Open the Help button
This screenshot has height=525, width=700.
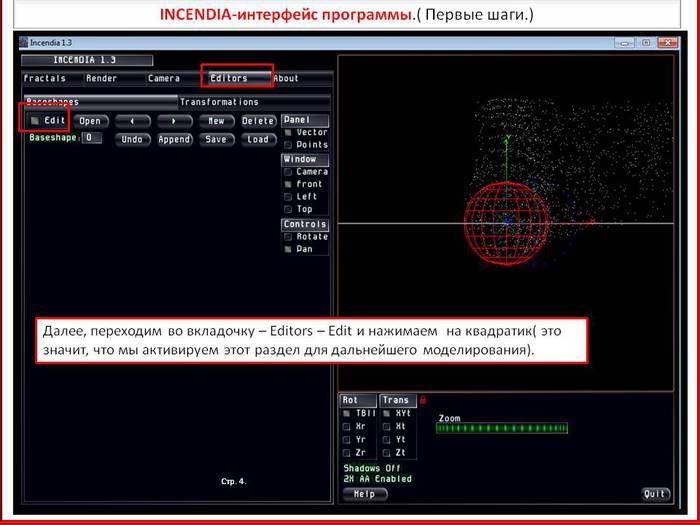tap(365, 495)
